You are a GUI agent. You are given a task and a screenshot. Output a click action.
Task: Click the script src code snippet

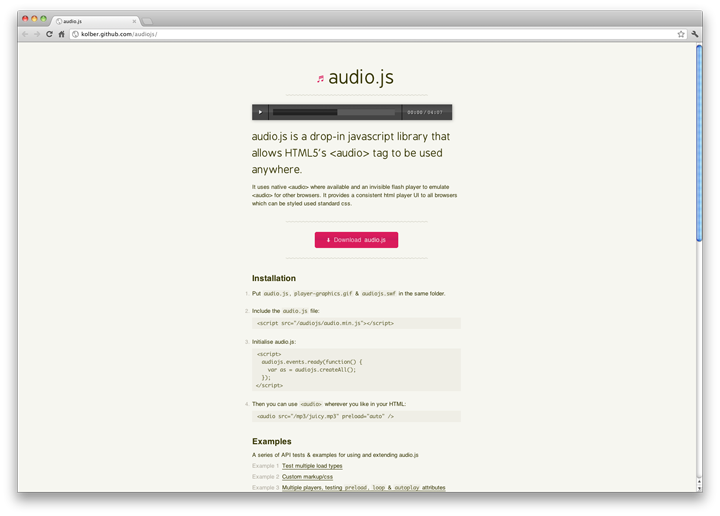(356, 323)
